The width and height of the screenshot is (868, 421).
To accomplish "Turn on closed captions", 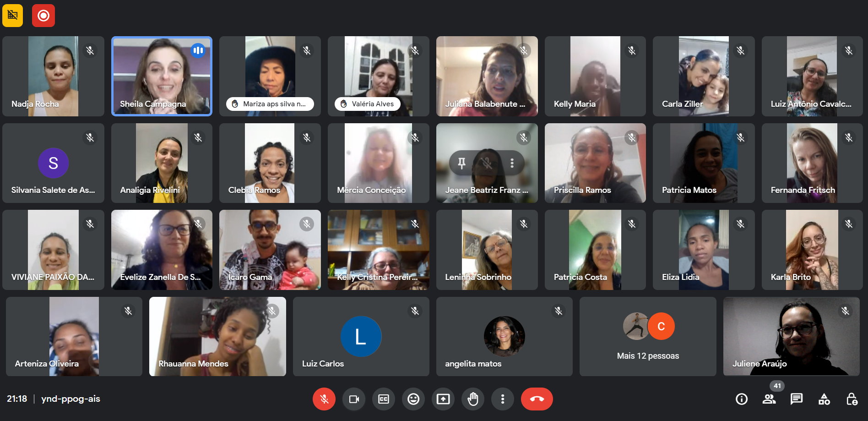I will click(384, 399).
